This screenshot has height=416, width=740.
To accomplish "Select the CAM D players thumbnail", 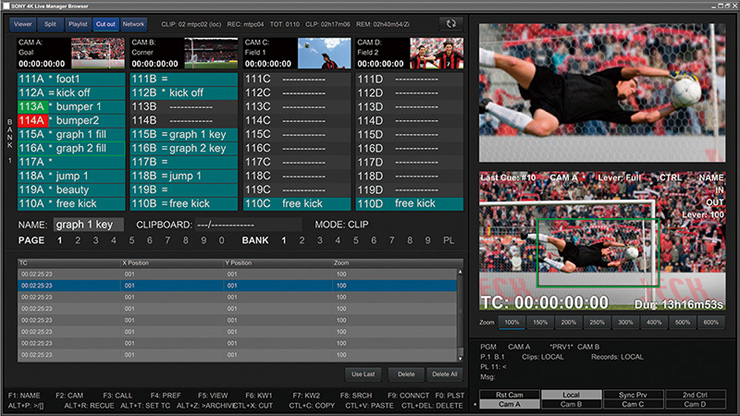I will pos(436,52).
